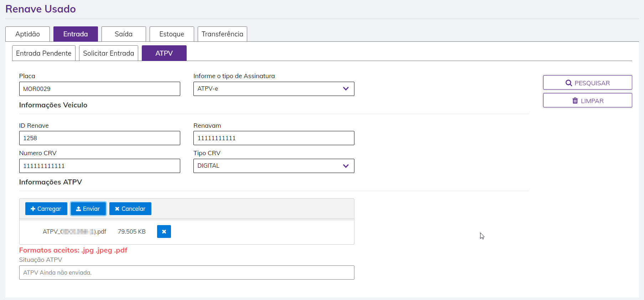
Task: Cancel the file upload with Cancelar
Action: pyautogui.click(x=130, y=209)
